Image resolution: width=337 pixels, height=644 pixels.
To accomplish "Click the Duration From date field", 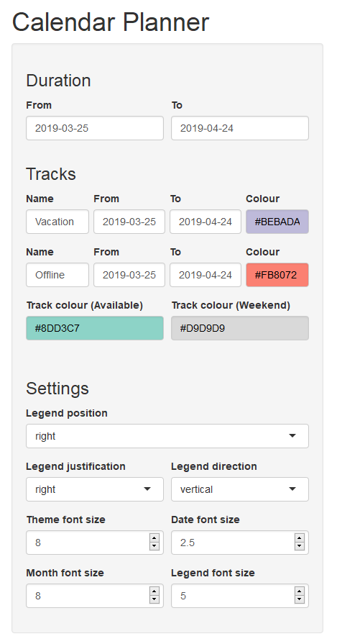I will pos(95,128).
